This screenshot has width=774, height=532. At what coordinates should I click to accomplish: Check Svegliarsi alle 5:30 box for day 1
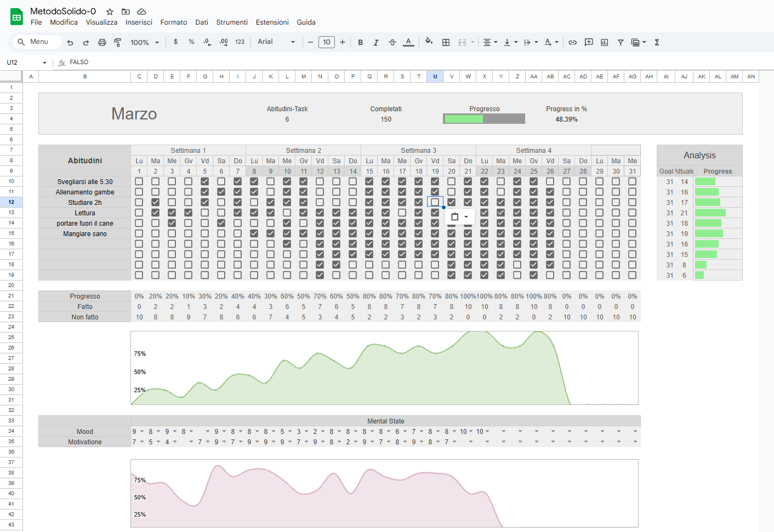pos(139,181)
